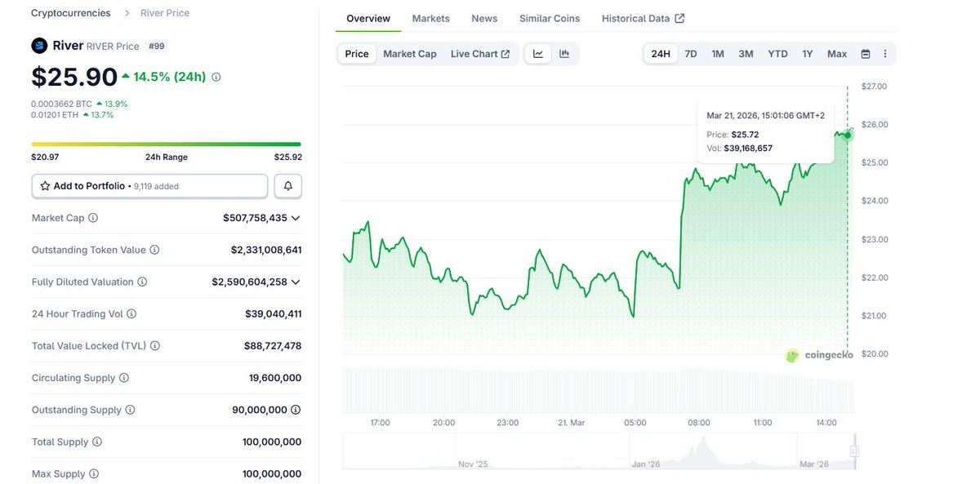
Task: Open the Historical Data tab
Action: pyautogui.click(x=644, y=18)
